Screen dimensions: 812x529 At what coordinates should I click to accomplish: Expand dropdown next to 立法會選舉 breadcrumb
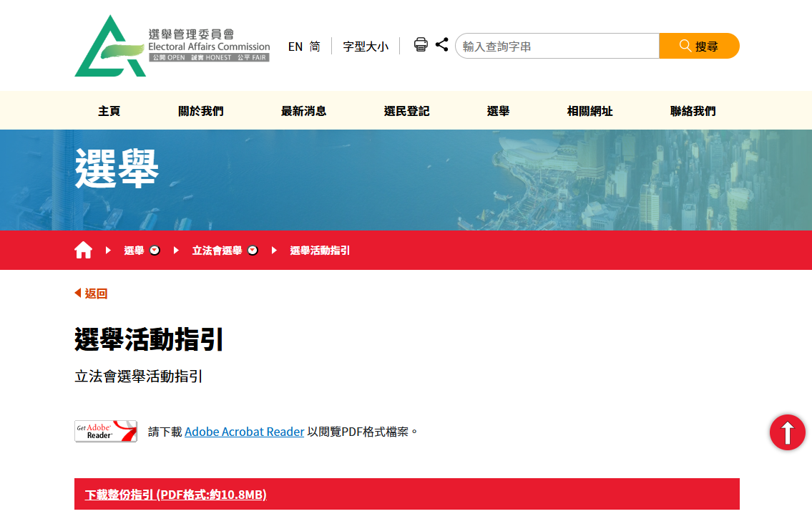[x=253, y=251]
